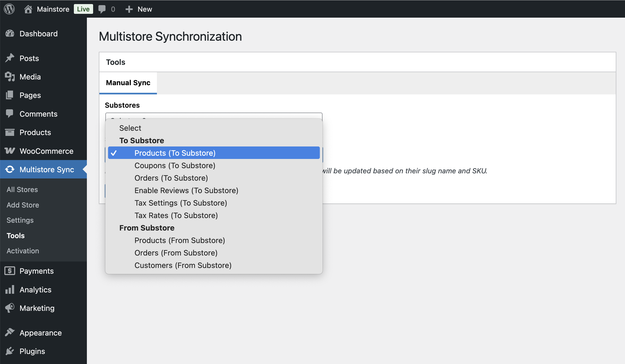The height and width of the screenshot is (364, 625).
Task: Click the WooCommerce logo icon
Action: (10, 151)
